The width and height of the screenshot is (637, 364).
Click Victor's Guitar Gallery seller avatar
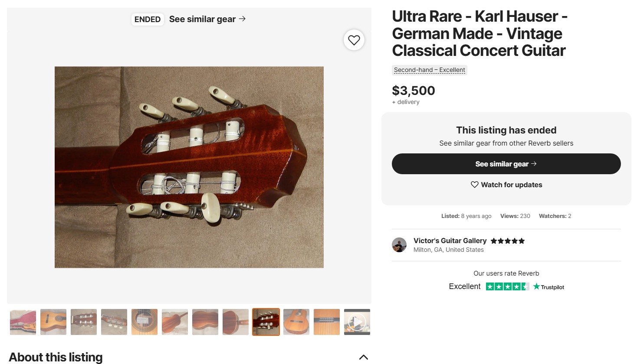(x=399, y=245)
